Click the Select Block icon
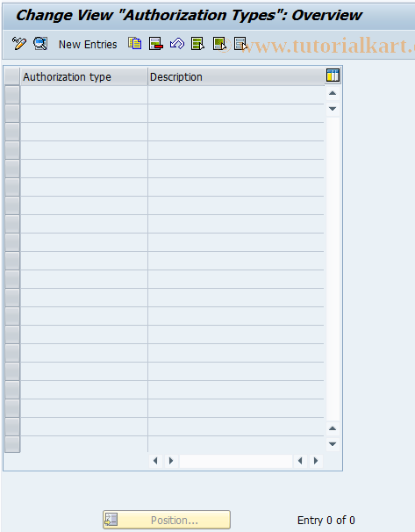415x532 pixels. [219, 44]
